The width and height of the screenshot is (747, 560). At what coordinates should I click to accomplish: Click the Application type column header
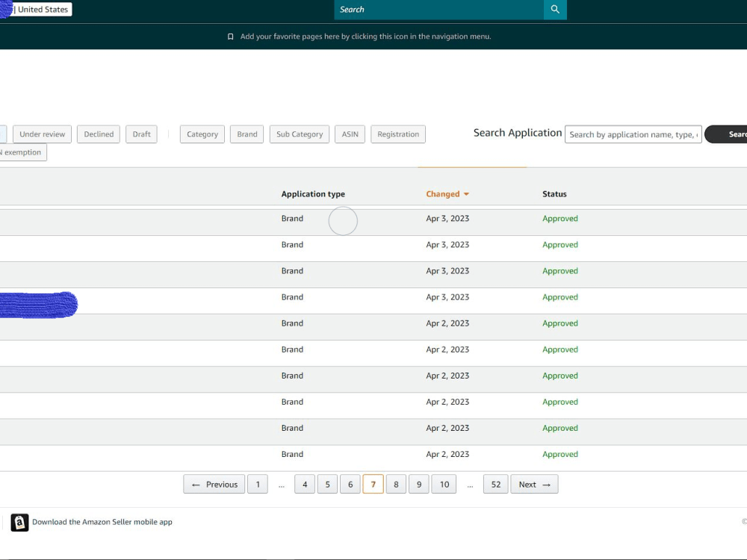(x=313, y=194)
